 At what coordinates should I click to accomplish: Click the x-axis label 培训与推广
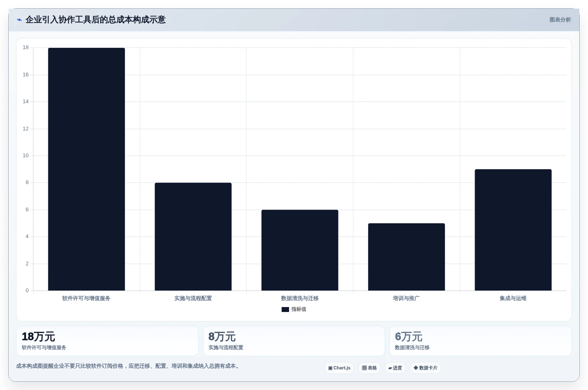[x=406, y=298]
